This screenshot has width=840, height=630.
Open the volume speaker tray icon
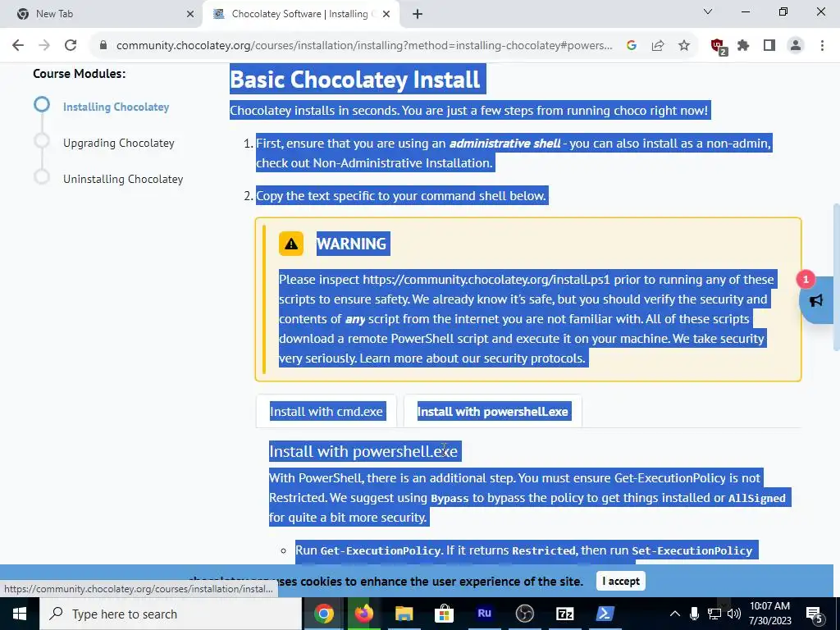point(734,614)
